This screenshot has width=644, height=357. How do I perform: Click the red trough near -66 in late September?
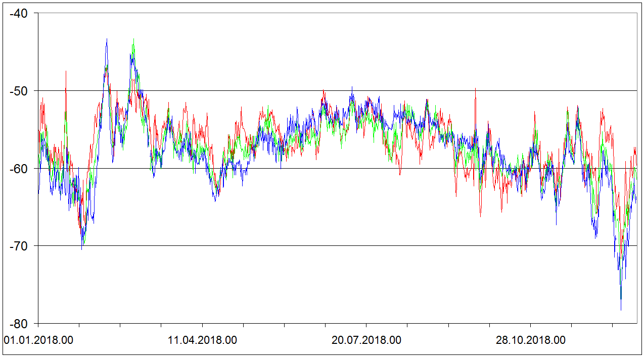480,216
